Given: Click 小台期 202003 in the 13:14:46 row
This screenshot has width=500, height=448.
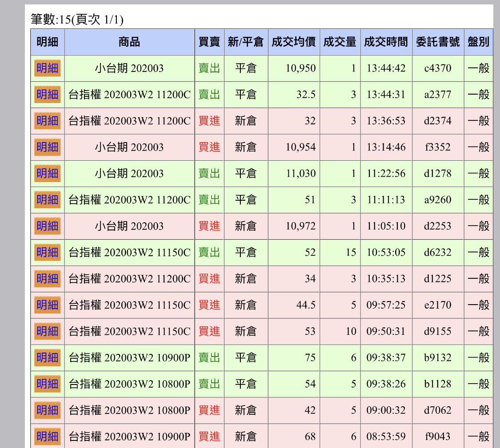Looking at the screenshot, I should pyautogui.click(x=129, y=147).
